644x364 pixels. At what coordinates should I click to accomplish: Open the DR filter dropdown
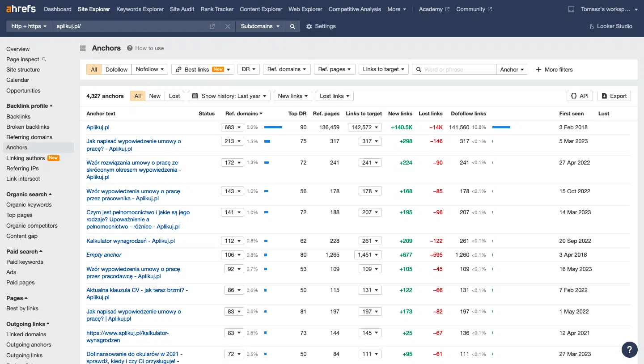click(x=249, y=69)
